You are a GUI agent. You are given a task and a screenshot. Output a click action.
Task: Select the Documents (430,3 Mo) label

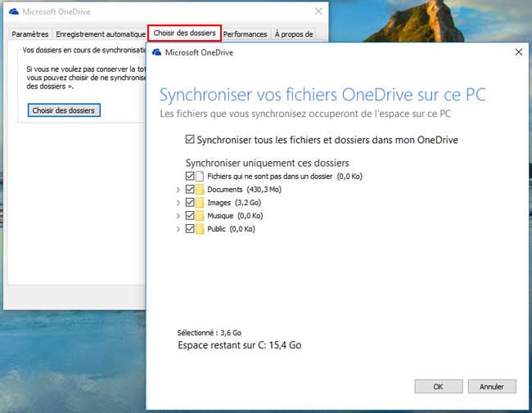coord(244,190)
